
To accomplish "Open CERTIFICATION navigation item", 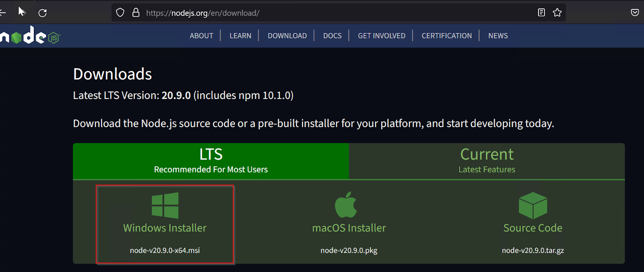I will (x=447, y=36).
